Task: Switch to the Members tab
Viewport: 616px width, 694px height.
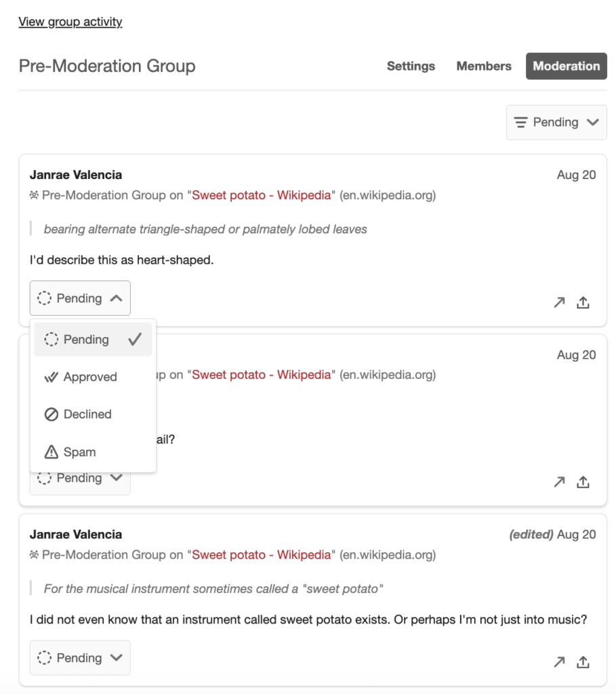Action: (483, 66)
